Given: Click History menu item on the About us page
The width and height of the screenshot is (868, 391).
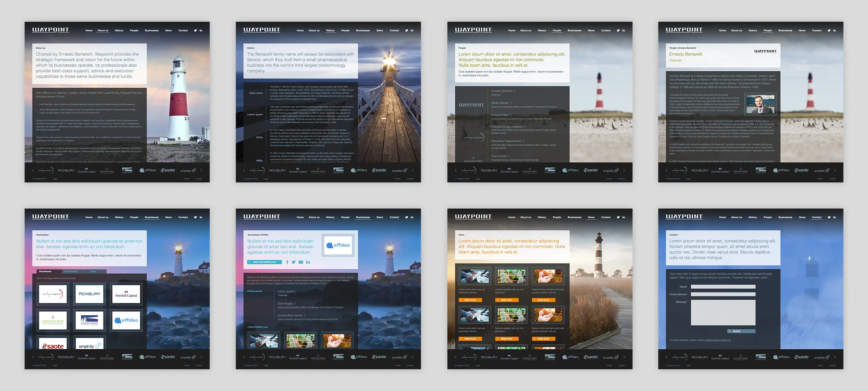Looking at the screenshot, I should (x=119, y=30).
